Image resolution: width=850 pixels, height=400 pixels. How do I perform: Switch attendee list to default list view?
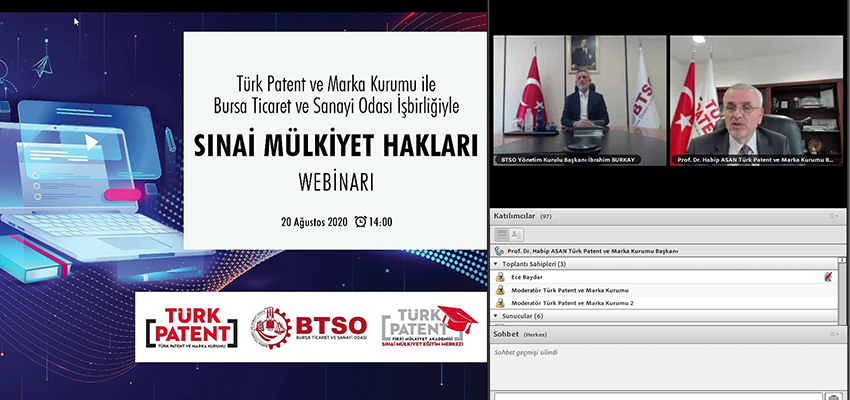[502, 235]
